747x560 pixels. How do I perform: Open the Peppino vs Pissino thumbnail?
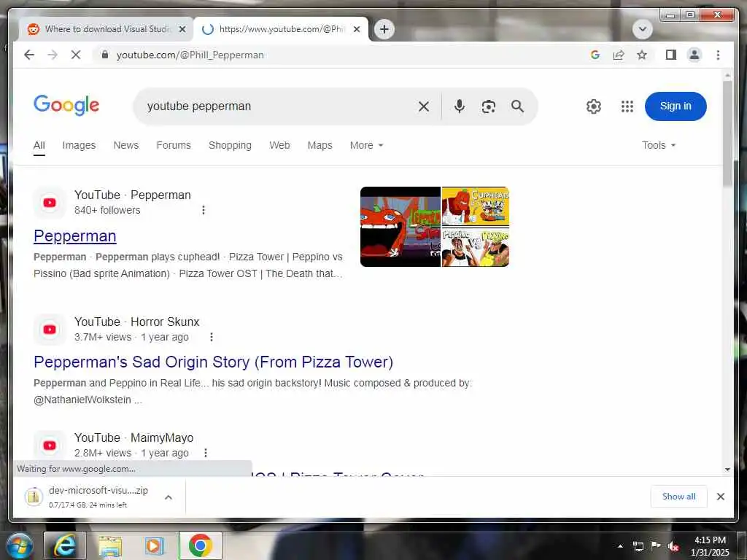click(x=476, y=247)
